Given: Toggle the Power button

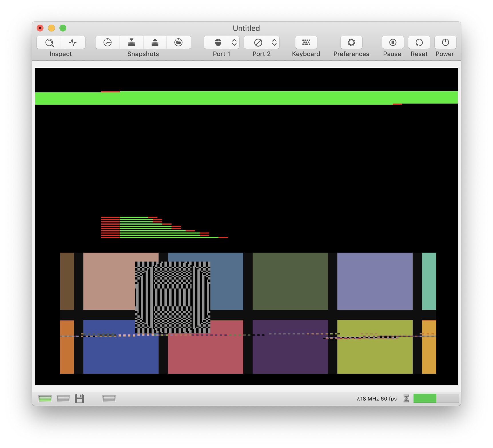Looking at the screenshot, I should pyautogui.click(x=445, y=43).
